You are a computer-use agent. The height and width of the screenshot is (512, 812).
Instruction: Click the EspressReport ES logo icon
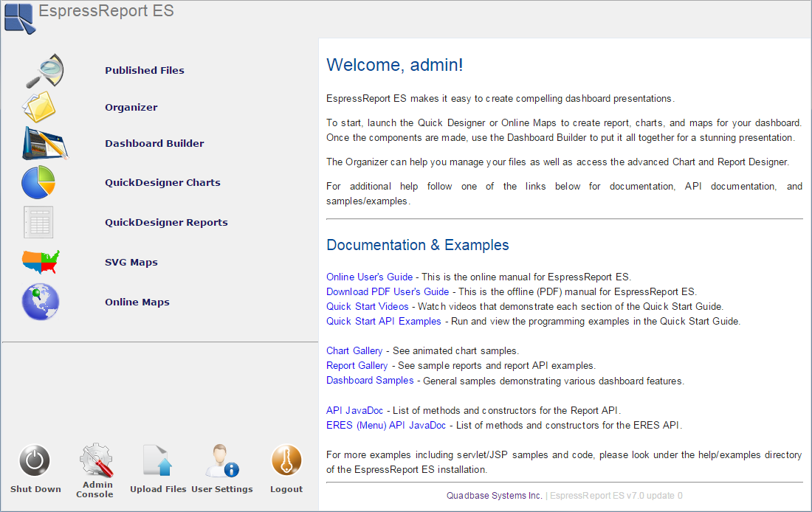20,18
